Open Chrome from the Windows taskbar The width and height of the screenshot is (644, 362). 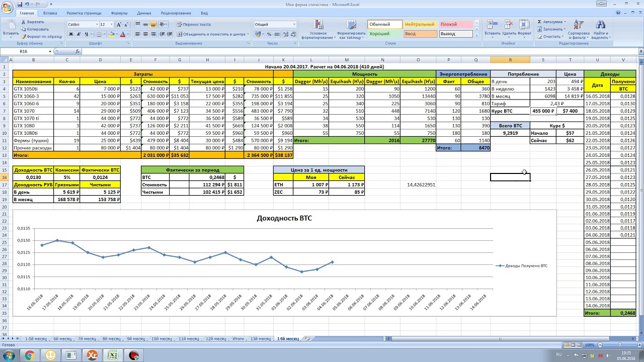click(x=29, y=355)
